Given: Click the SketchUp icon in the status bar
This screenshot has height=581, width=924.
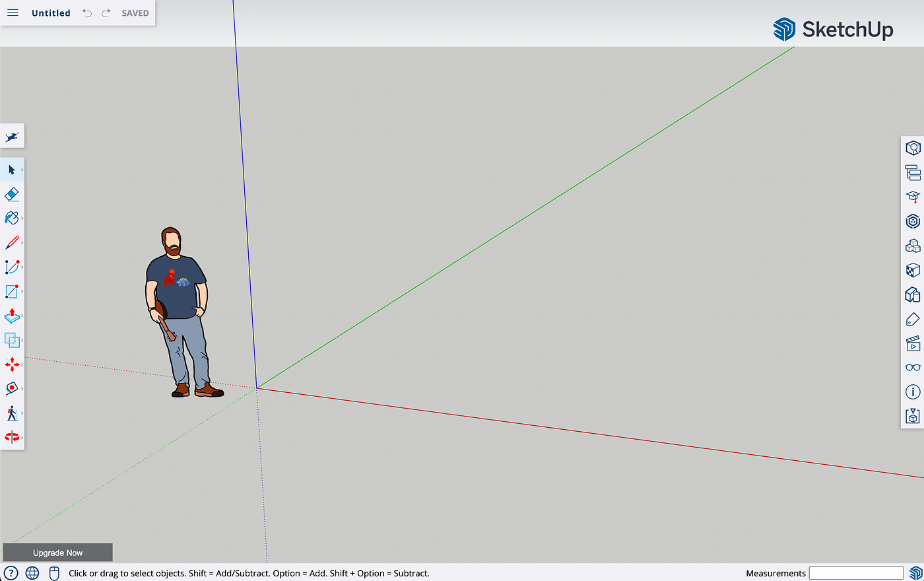Looking at the screenshot, I should tap(915, 572).
